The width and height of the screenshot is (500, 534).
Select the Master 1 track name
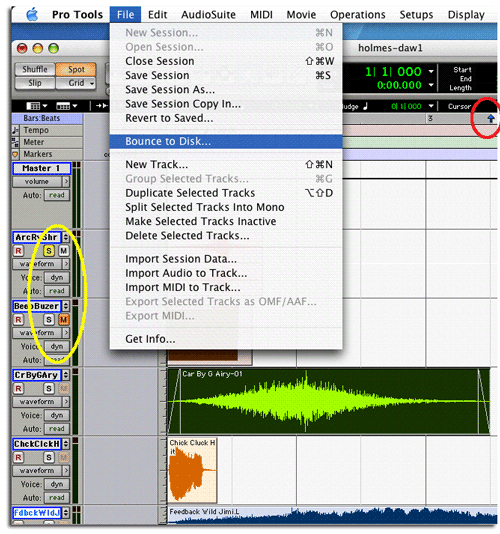pyautogui.click(x=42, y=169)
